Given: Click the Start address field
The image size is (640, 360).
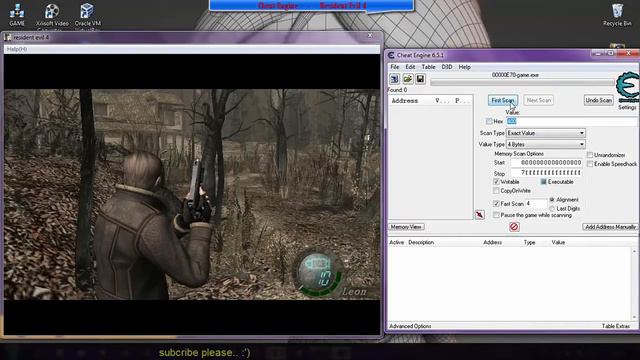Looking at the screenshot, I should pos(546,162).
